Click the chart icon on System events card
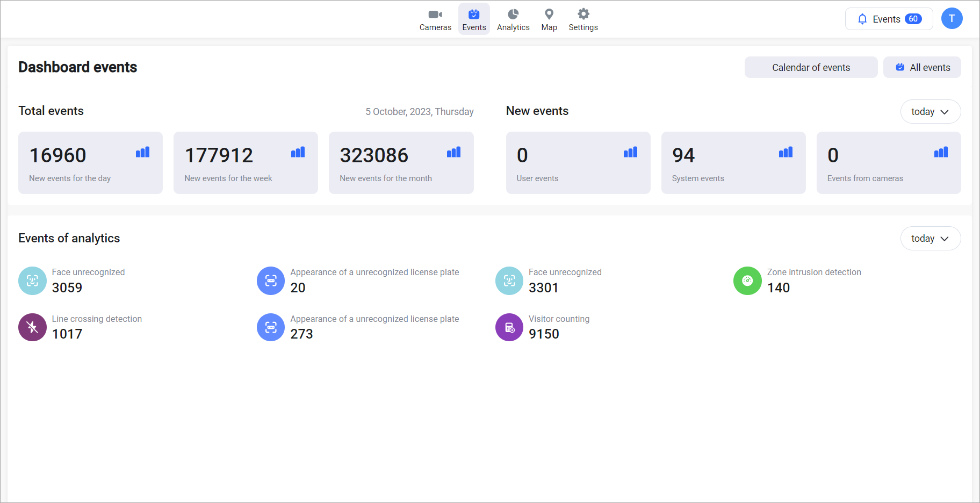The height and width of the screenshot is (503, 980). click(x=785, y=153)
